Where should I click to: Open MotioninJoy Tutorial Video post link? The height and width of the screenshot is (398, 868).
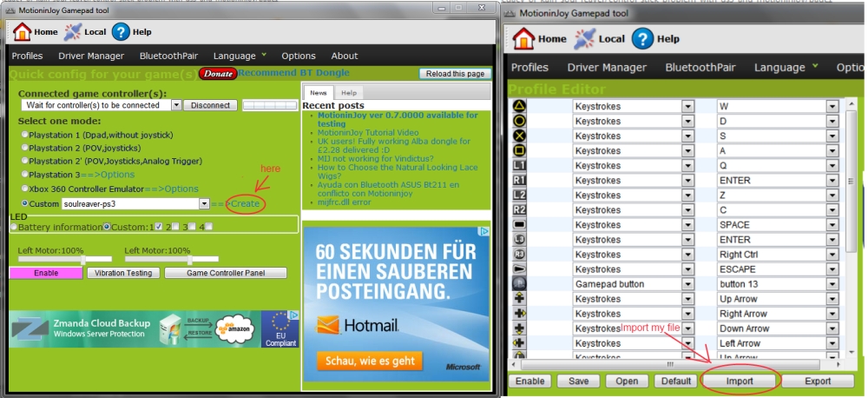[368, 132]
